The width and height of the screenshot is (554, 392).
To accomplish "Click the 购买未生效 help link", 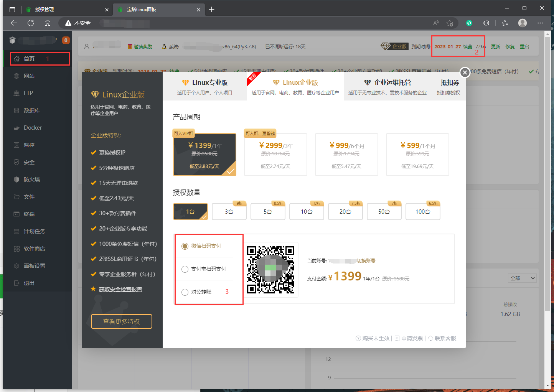I will click(x=373, y=338).
